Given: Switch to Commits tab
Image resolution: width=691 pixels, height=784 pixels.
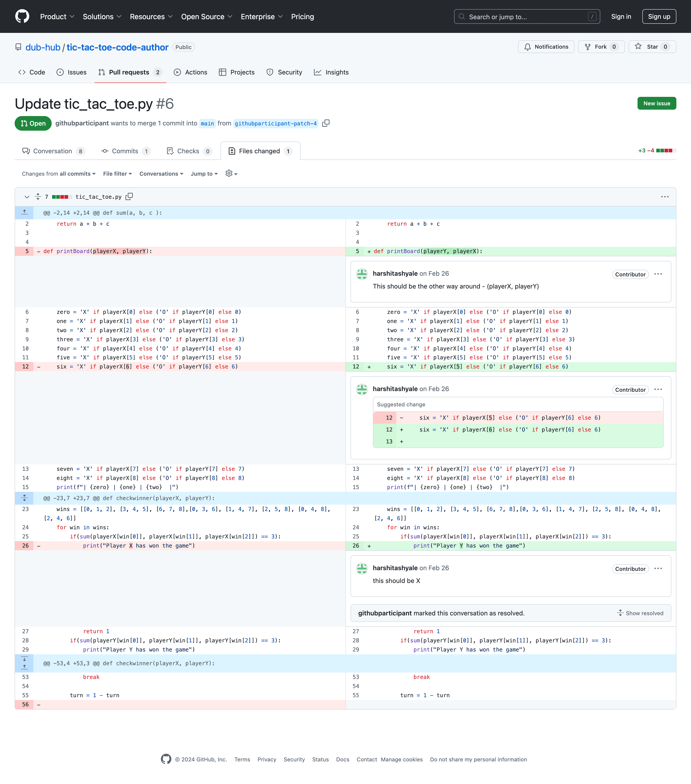Looking at the screenshot, I should [125, 151].
